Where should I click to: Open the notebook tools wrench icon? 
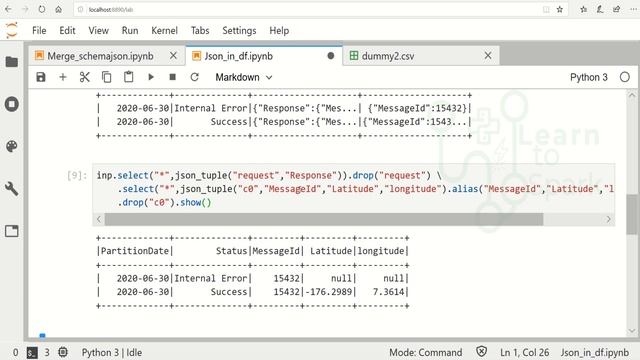tap(12, 189)
